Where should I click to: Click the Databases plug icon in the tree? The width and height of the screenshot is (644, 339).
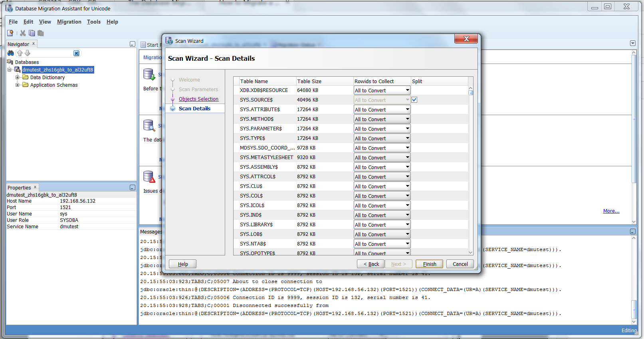tap(10, 62)
